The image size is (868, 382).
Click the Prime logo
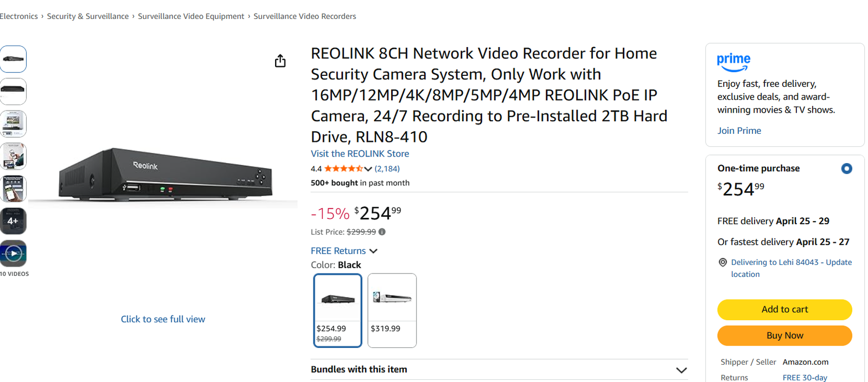733,62
